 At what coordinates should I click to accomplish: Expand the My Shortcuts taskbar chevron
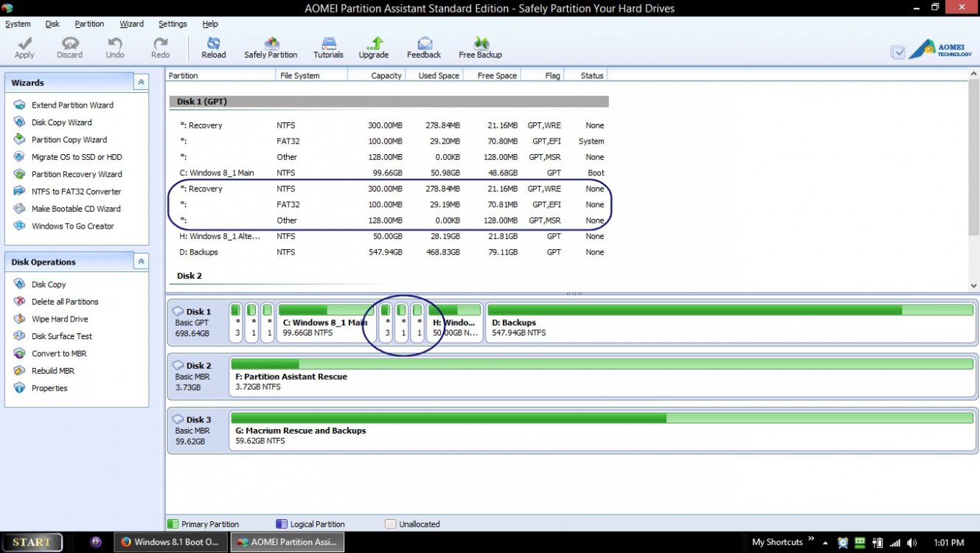coord(811,539)
